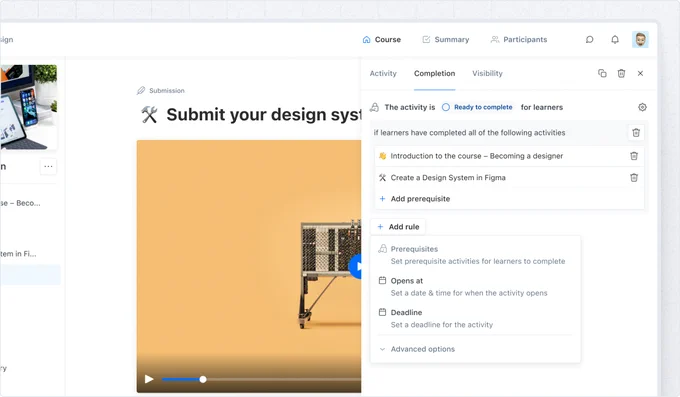Click Add prerequisite
The image size is (680, 397).
click(414, 199)
